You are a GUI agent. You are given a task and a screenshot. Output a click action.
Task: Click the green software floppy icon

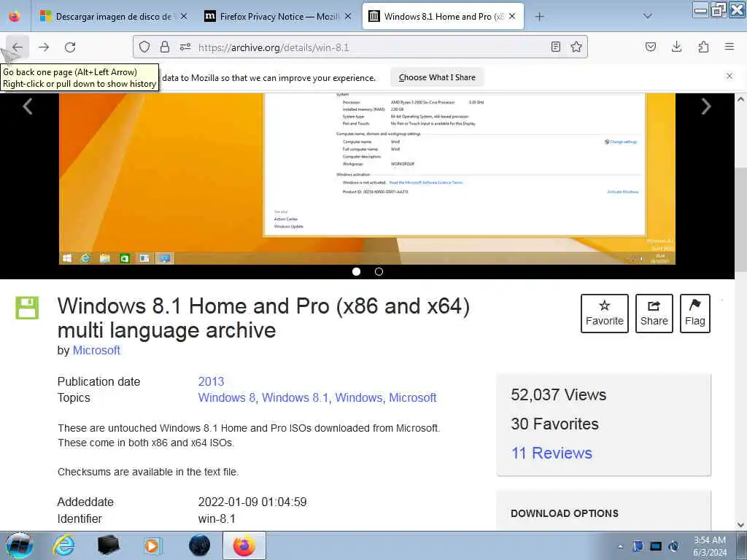(27, 308)
